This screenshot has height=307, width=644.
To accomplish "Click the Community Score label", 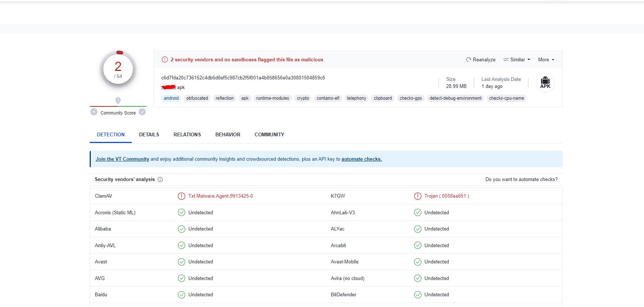I will point(118,113).
